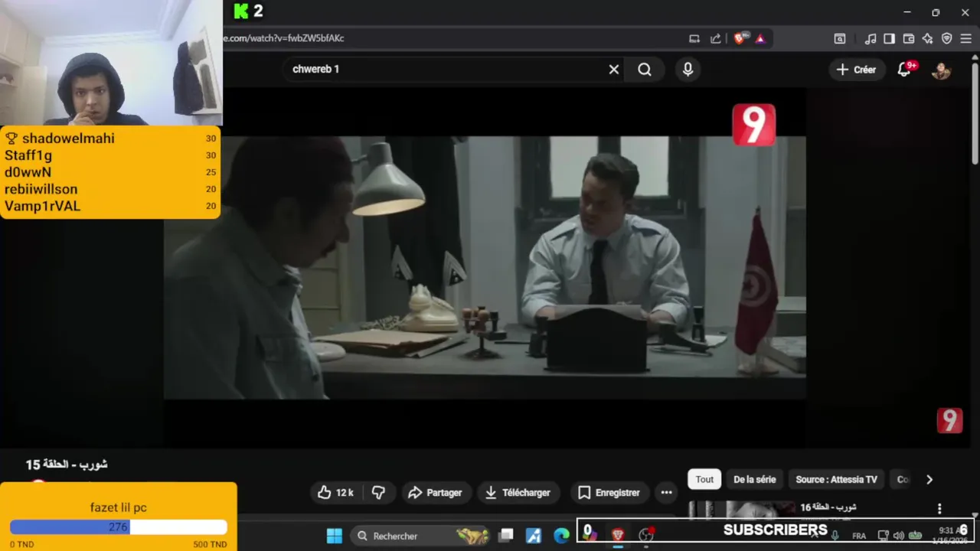Click d0wwN in the leaderboard overlay
The height and width of the screenshot is (551, 980).
pos(28,172)
